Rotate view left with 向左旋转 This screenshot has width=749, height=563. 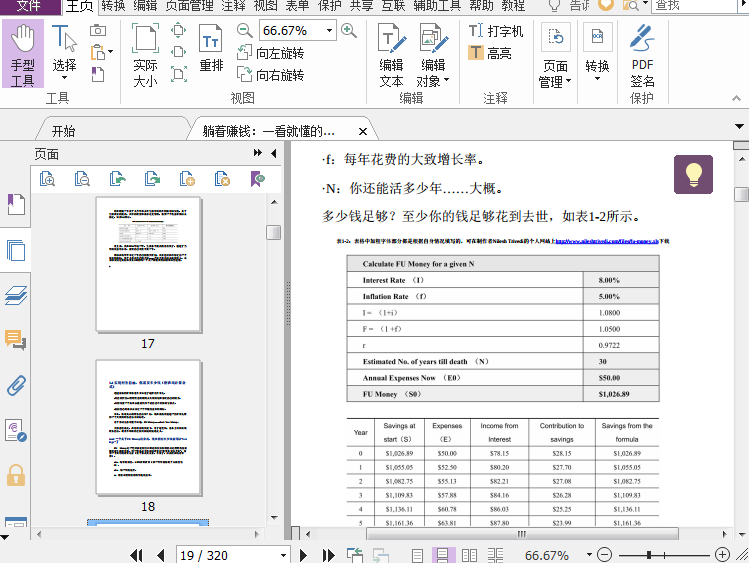tap(270, 53)
